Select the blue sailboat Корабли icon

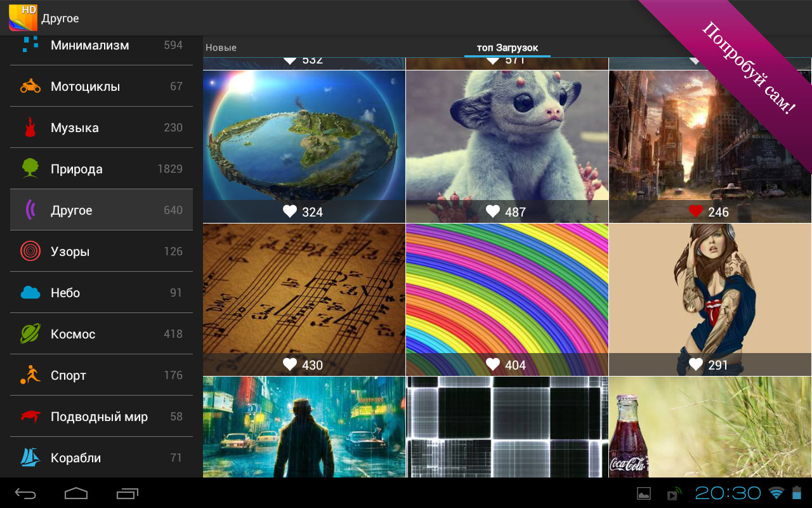point(30,457)
